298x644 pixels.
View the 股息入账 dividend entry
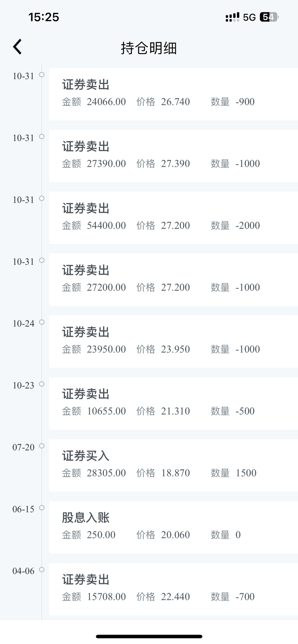173,527
